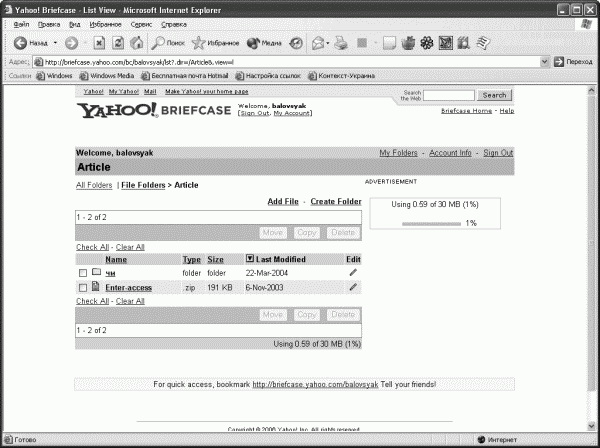
Task: Open the Избранное menu
Action: pyautogui.click(x=105, y=24)
